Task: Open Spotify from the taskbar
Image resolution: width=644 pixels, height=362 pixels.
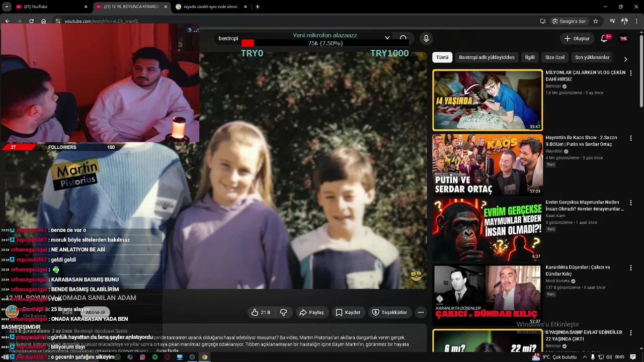Action: (154, 357)
